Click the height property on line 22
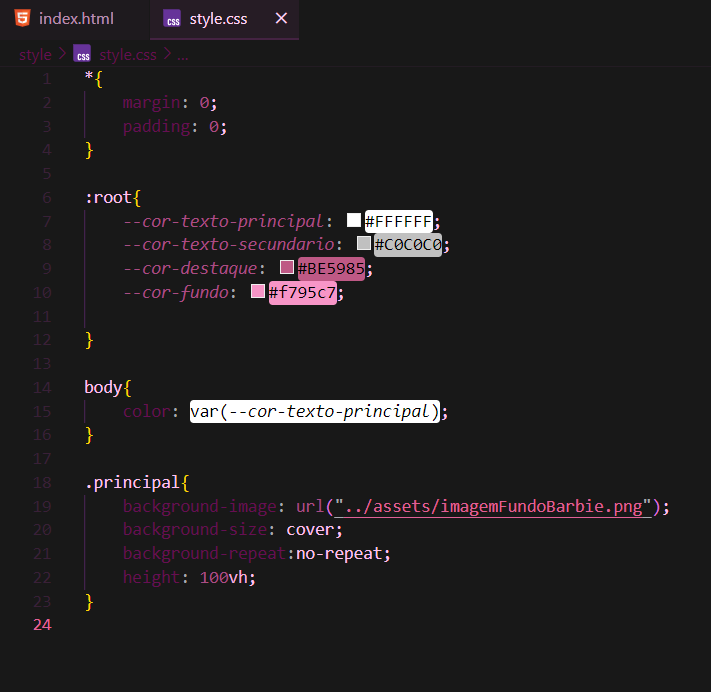Screen dimensions: 711x692 coord(151,578)
